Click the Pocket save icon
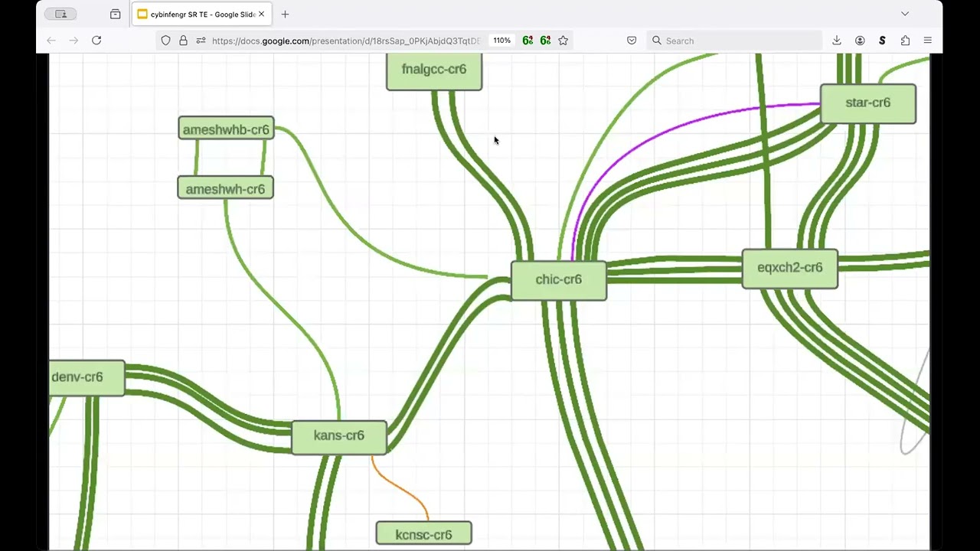The image size is (980, 551). (x=632, y=41)
